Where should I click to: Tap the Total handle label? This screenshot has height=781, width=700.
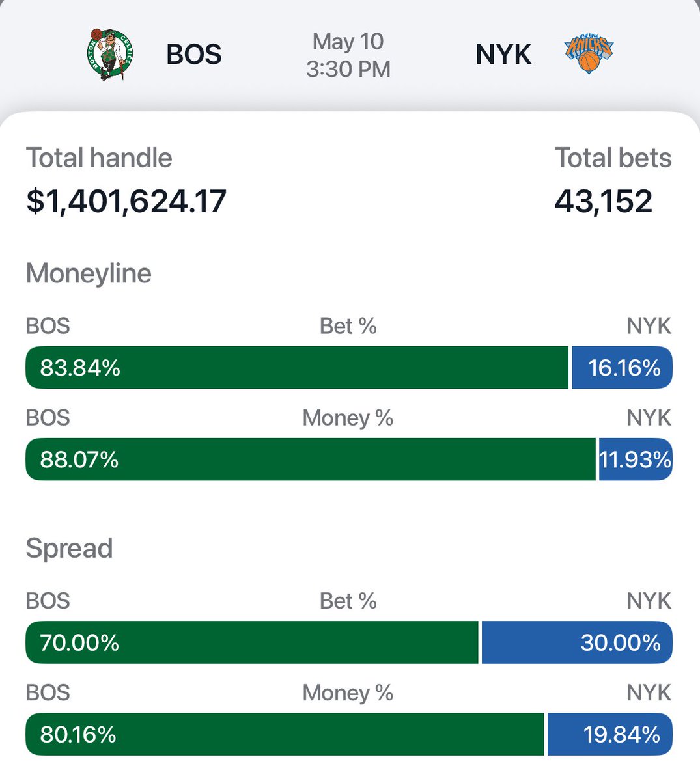pyautogui.click(x=99, y=158)
